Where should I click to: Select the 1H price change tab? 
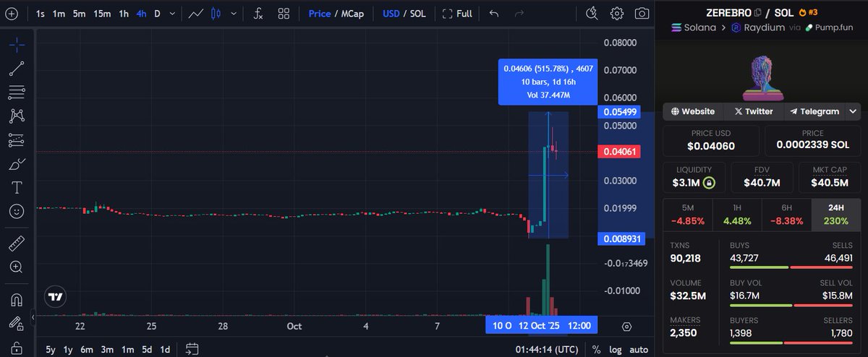pyautogui.click(x=737, y=215)
